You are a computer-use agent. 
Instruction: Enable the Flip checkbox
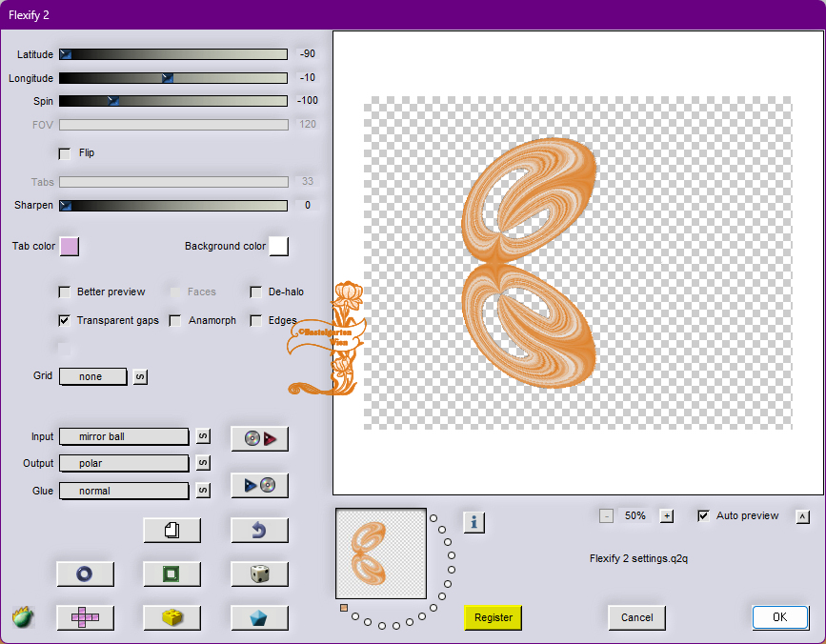coord(65,153)
